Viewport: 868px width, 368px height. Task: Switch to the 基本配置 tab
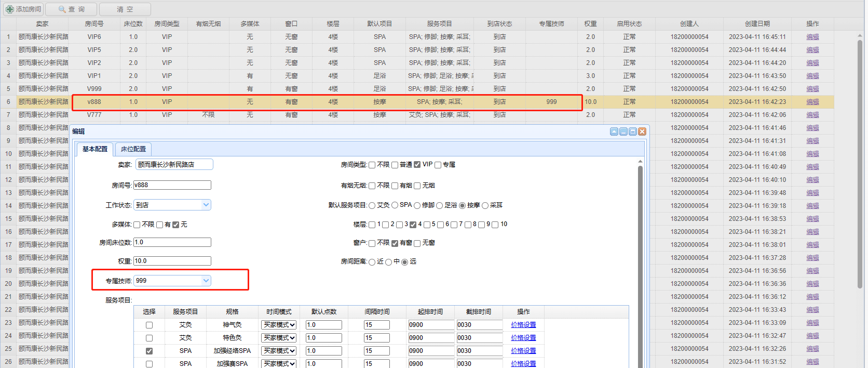pos(95,149)
